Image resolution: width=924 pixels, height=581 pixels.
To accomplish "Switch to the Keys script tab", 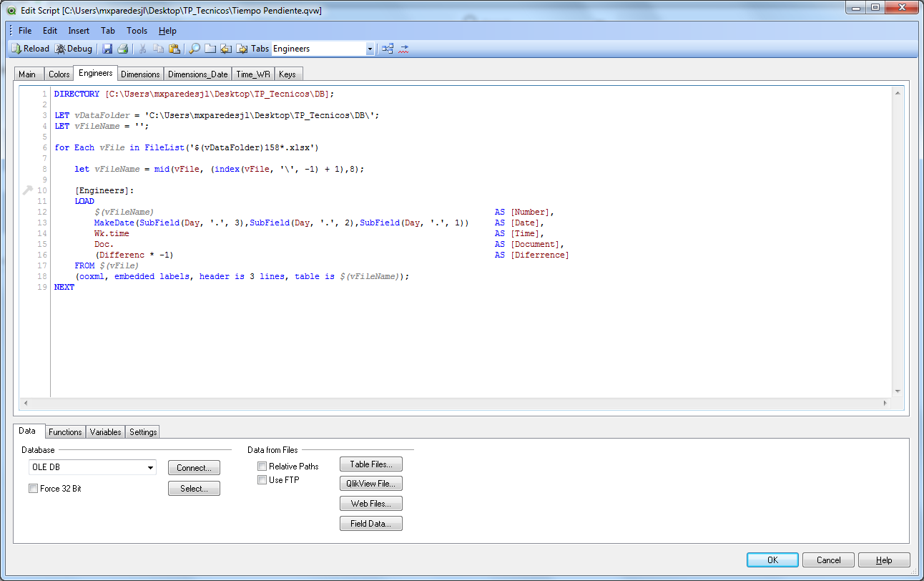I will tap(287, 74).
